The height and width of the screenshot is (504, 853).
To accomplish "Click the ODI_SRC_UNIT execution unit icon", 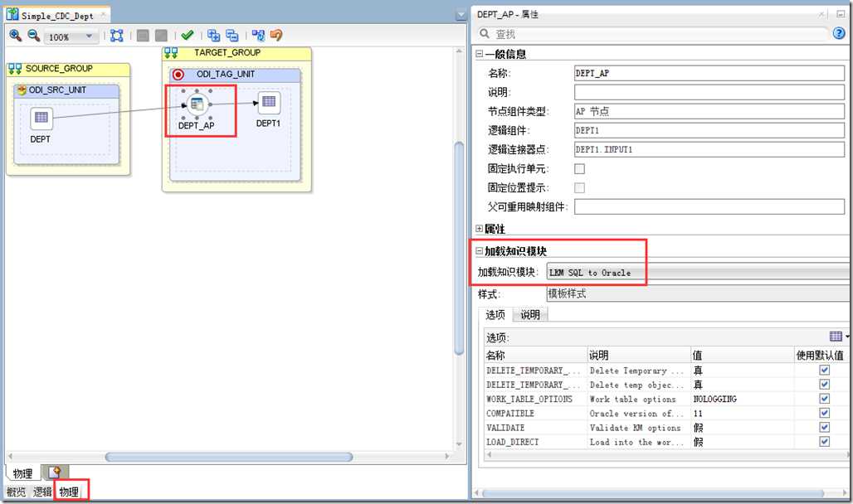I will 22,90.
